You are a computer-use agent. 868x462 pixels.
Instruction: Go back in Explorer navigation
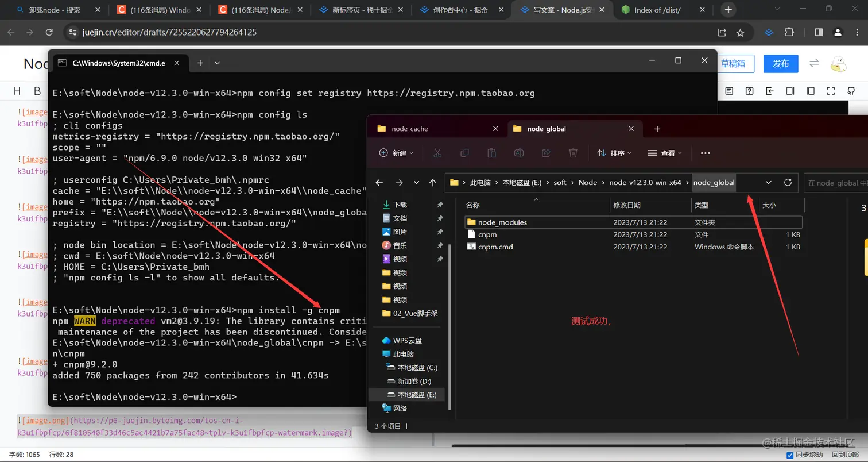pos(379,183)
